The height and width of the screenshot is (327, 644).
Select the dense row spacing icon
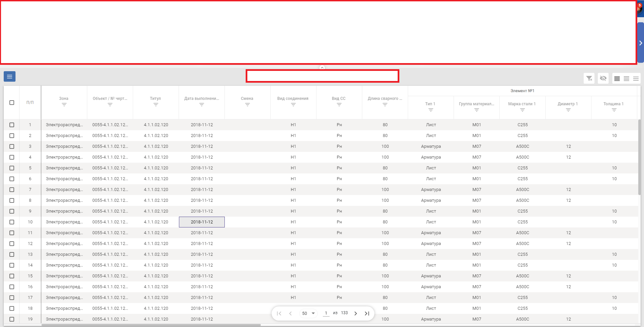pos(617,79)
